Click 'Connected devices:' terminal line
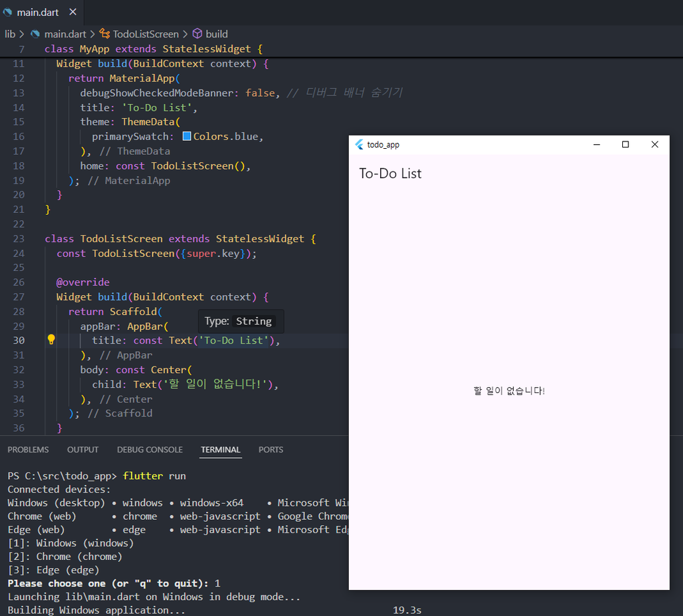 point(59,490)
